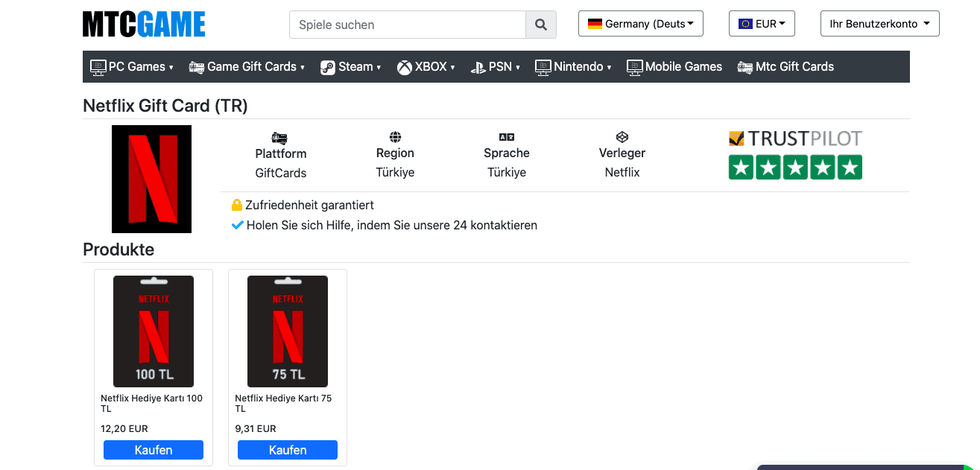Click the large Netflix N product image

coord(151,179)
